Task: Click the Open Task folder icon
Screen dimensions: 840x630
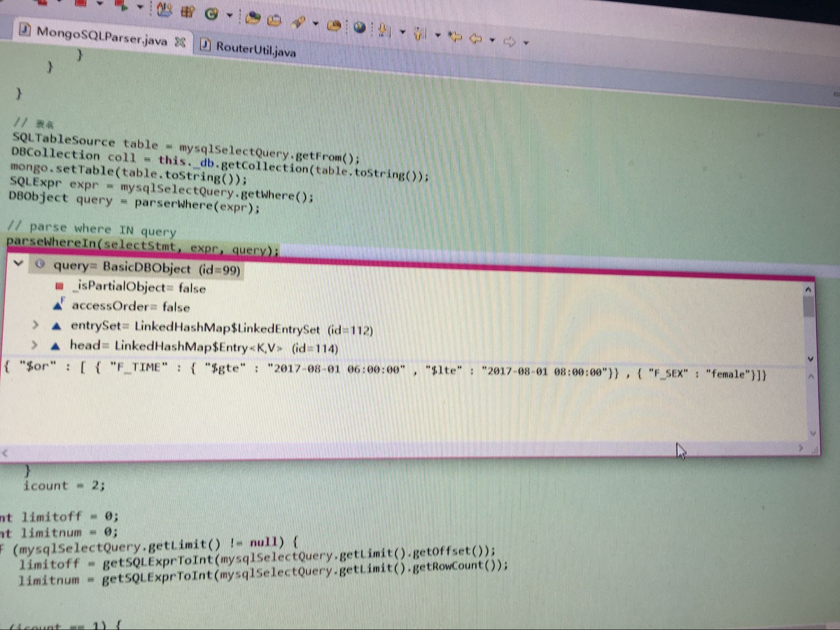Action: pos(274,20)
